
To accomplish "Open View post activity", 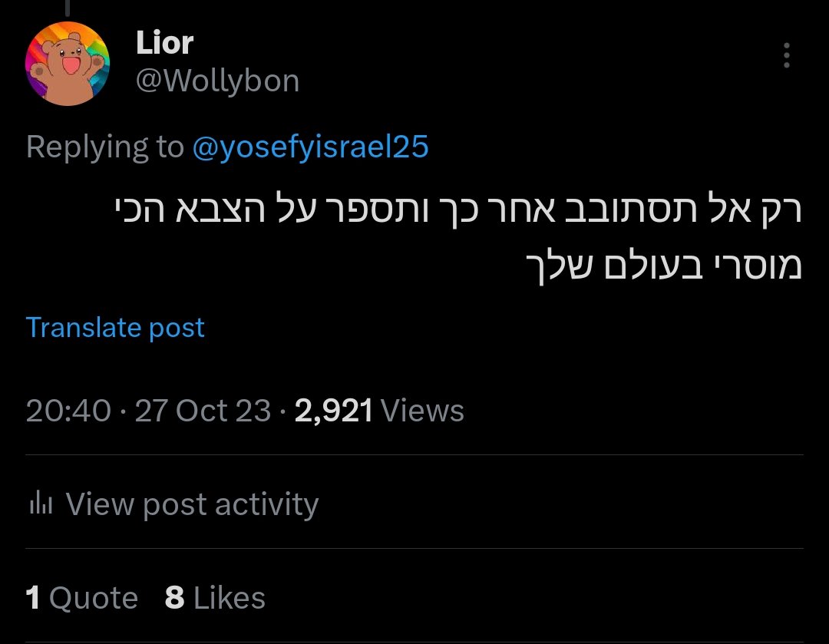I will pos(192,504).
